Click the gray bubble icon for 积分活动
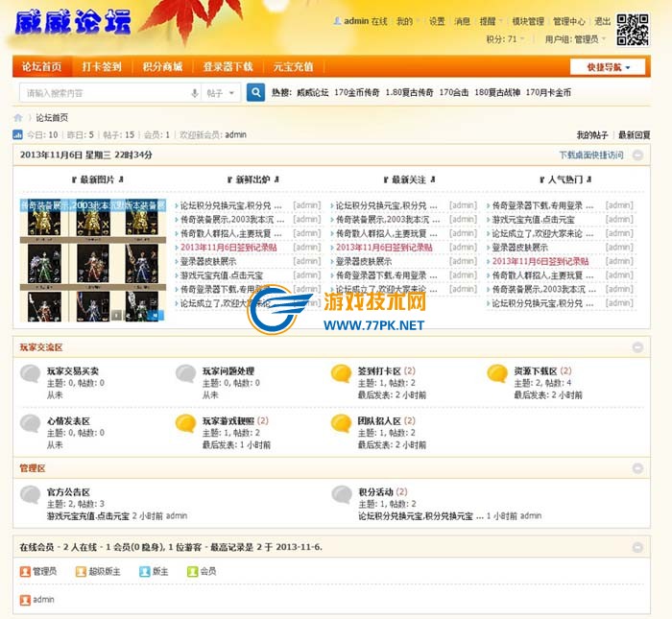672x619 pixels. coord(342,494)
